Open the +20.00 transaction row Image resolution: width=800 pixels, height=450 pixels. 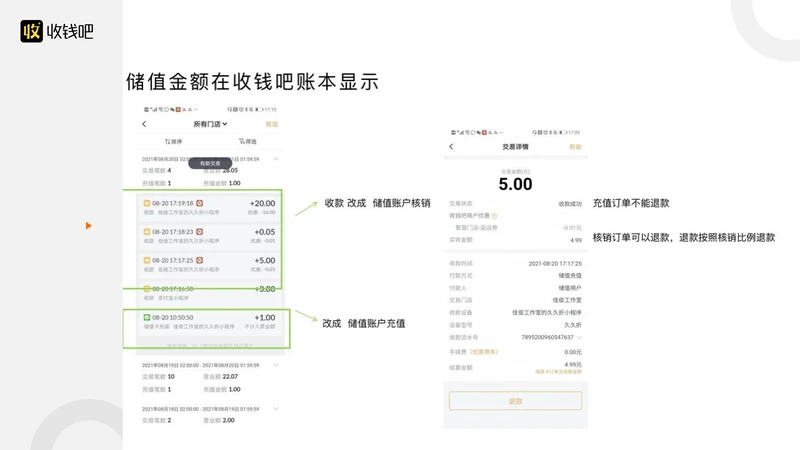point(210,207)
